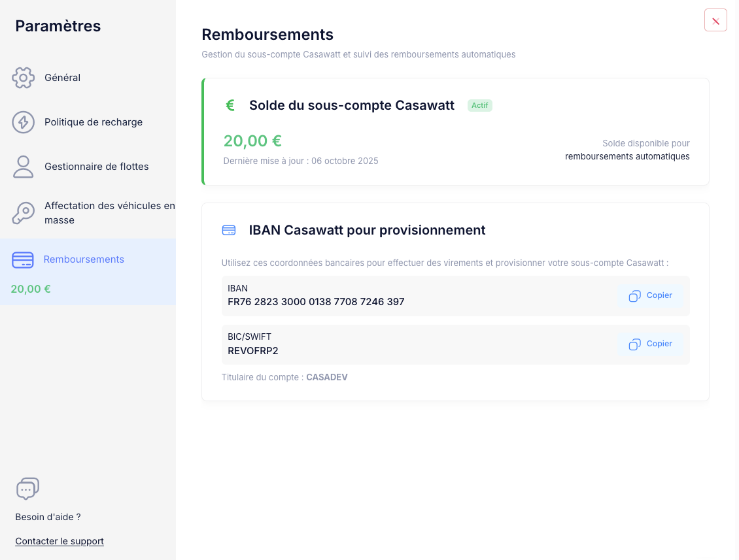Click the Général gear icon
This screenshot has height=560, width=739.
24,78
